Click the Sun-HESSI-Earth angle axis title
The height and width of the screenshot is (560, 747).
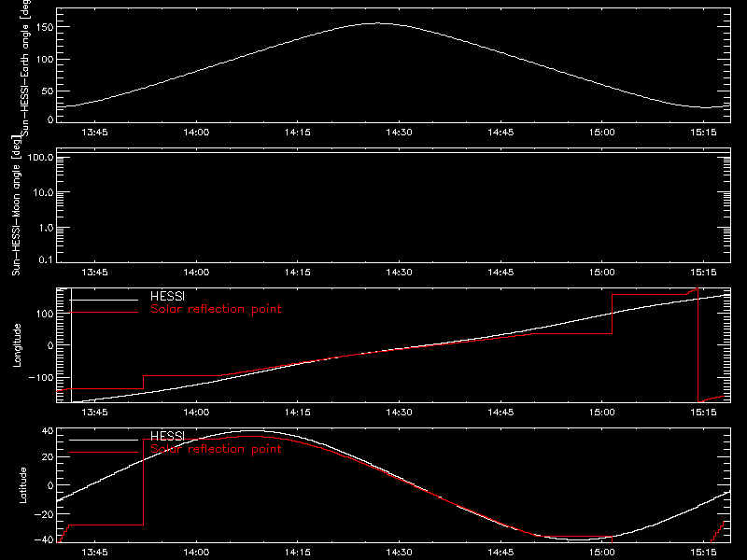coord(26,66)
